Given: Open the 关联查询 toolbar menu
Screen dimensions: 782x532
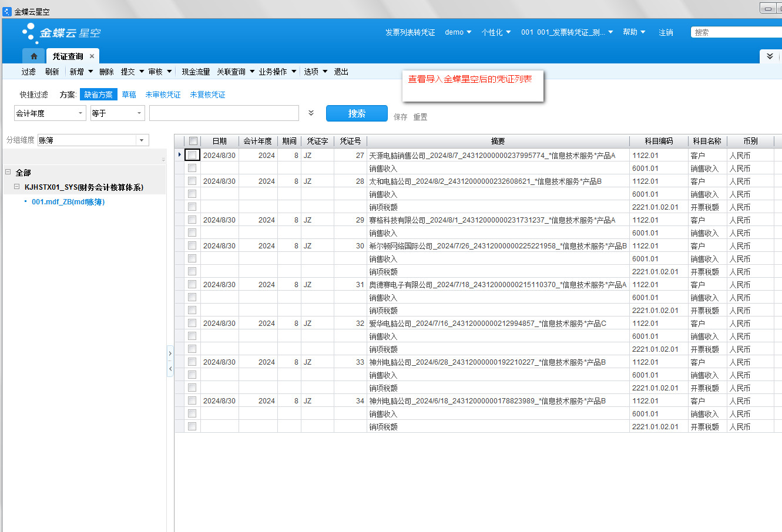Looking at the screenshot, I should [x=236, y=72].
